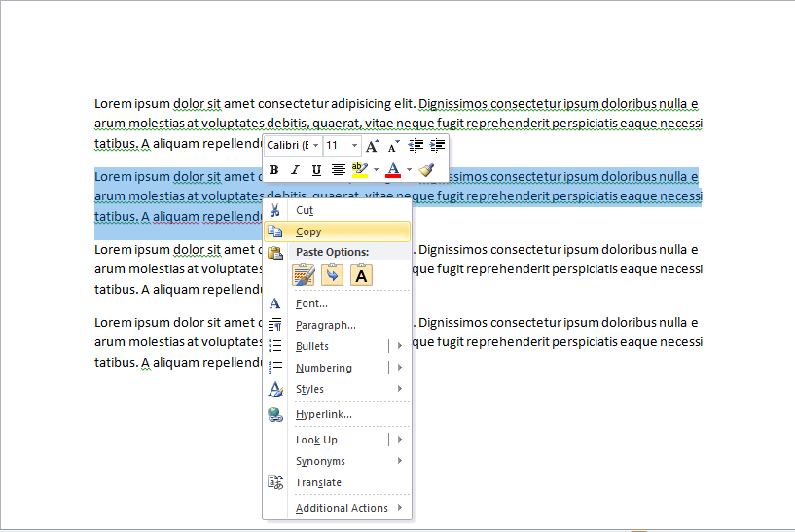Screen dimensions: 795x532
Task: Open the Paragraph... dialog entry
Action: (337, 325)
